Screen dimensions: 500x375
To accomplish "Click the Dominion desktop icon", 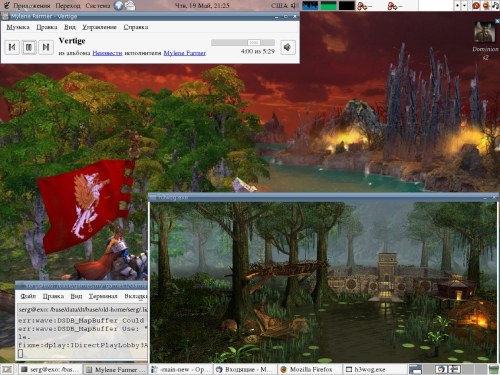I will click(x=485, y=41).
